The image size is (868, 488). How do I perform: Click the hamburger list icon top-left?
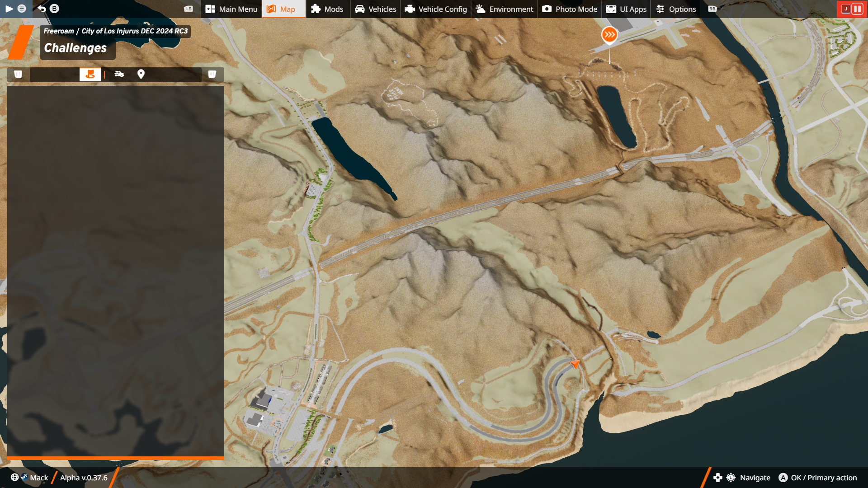coord(22,9)
